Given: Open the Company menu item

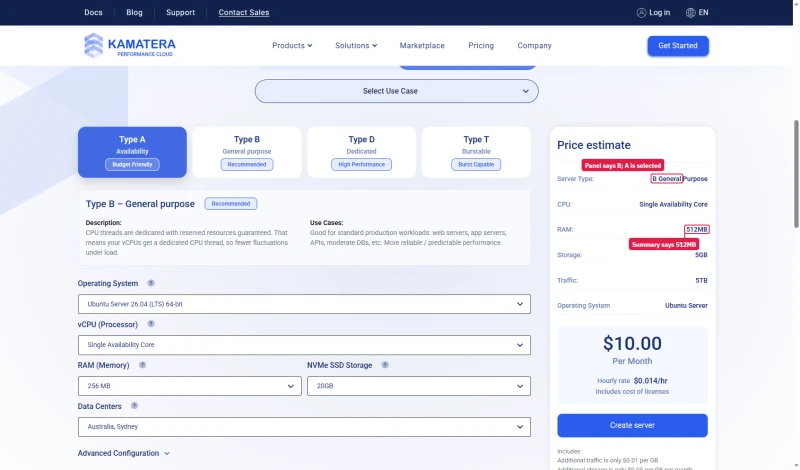Looking at the screenshot, I should pyautogui.click(x=534, y=45).
